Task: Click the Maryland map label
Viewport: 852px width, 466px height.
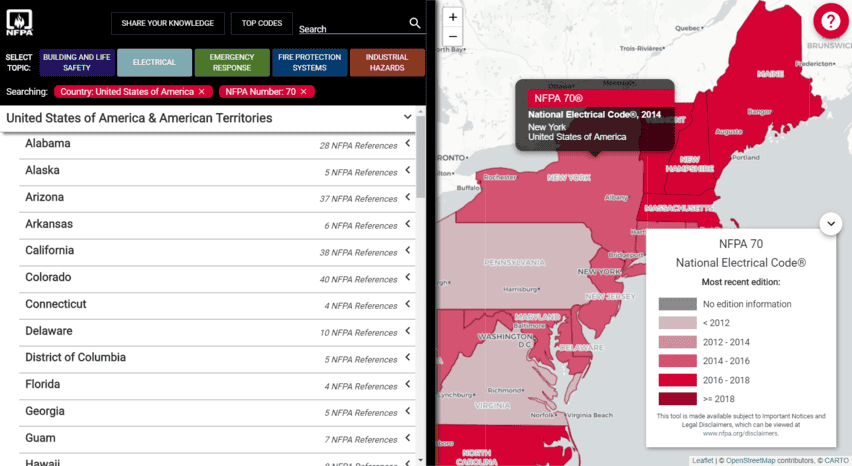Action: tap(537, 317)
